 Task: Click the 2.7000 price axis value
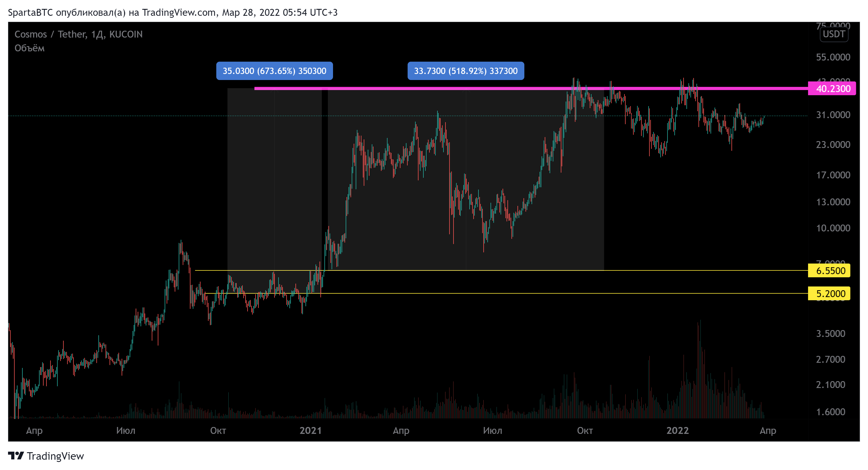831,359
